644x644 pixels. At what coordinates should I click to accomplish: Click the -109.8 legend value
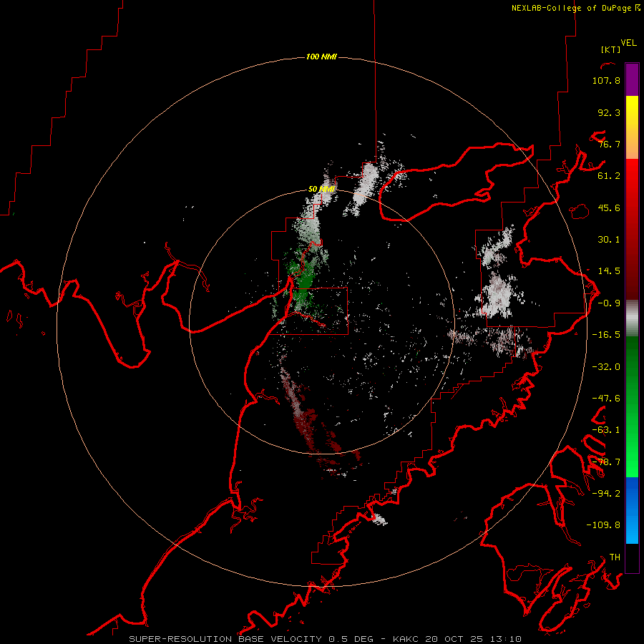pyautogui.click(x=603, y=525)
